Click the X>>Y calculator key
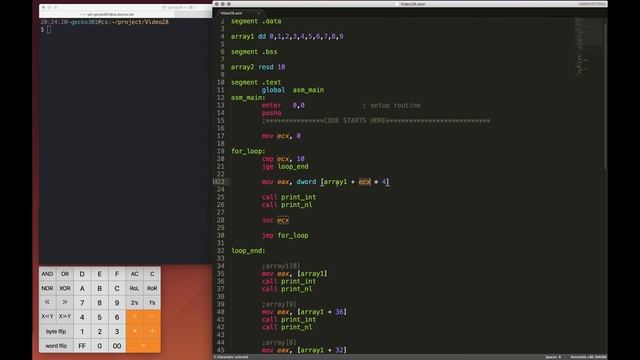 (x=65, y=317)
